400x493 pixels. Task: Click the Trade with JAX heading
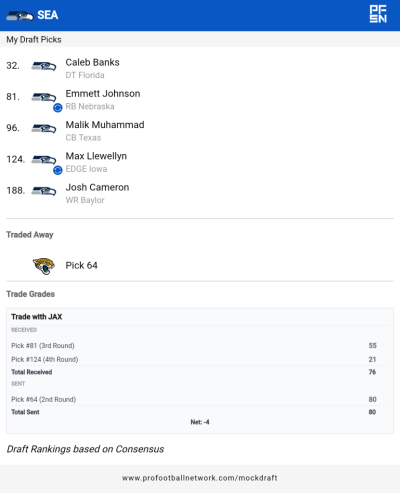point(37,317)
